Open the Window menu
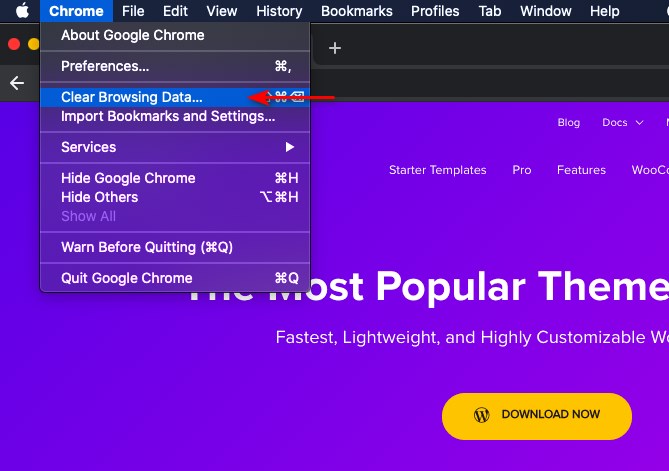The width and height of the screenshot is (669, 471). pos(546,11)
